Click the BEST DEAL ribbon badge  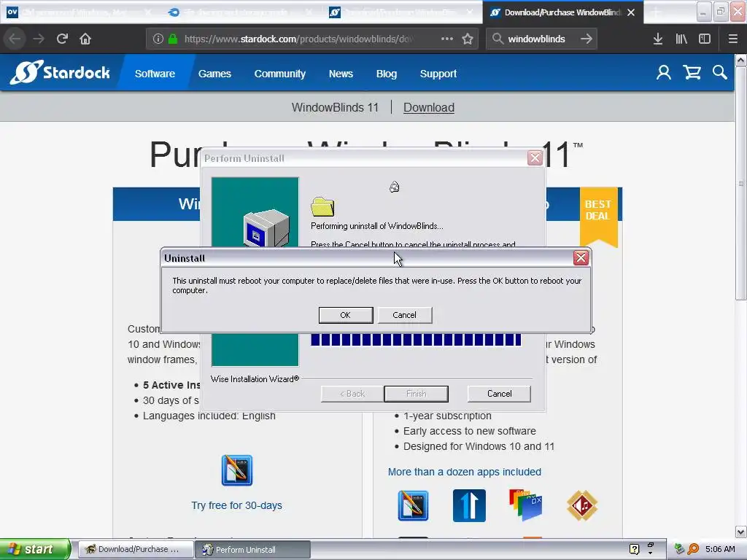[598, 216]
